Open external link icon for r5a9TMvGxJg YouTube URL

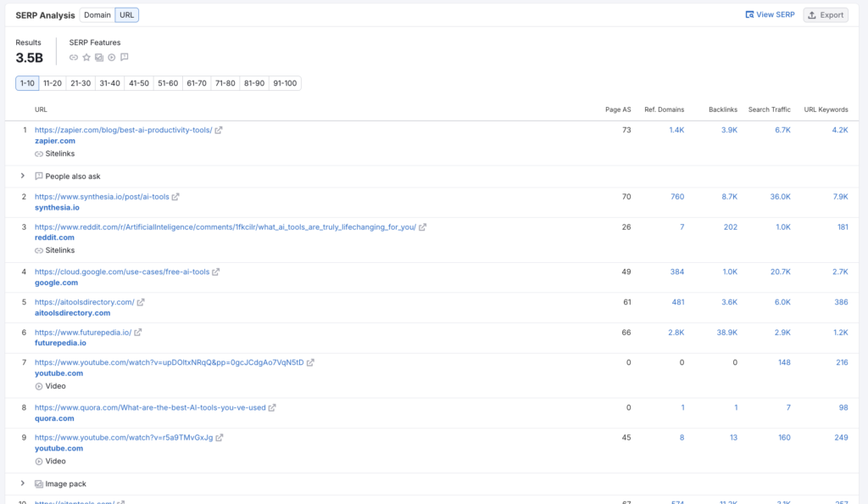coord(220,438)
